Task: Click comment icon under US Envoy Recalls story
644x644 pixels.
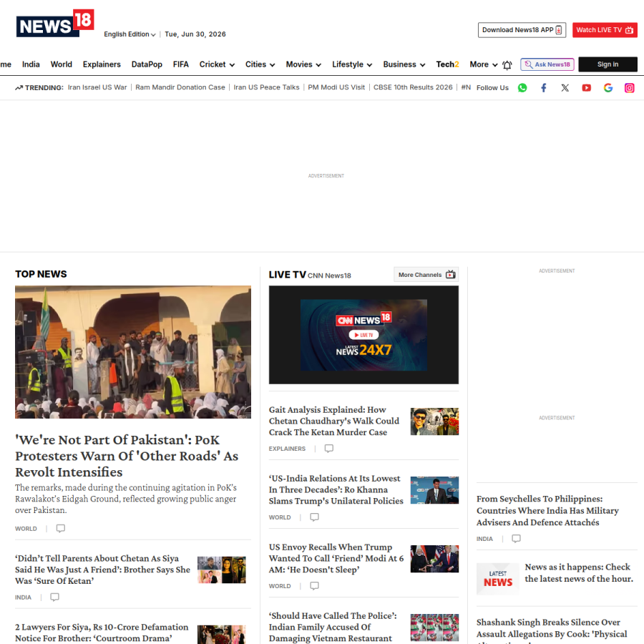Action: point(314,585)
